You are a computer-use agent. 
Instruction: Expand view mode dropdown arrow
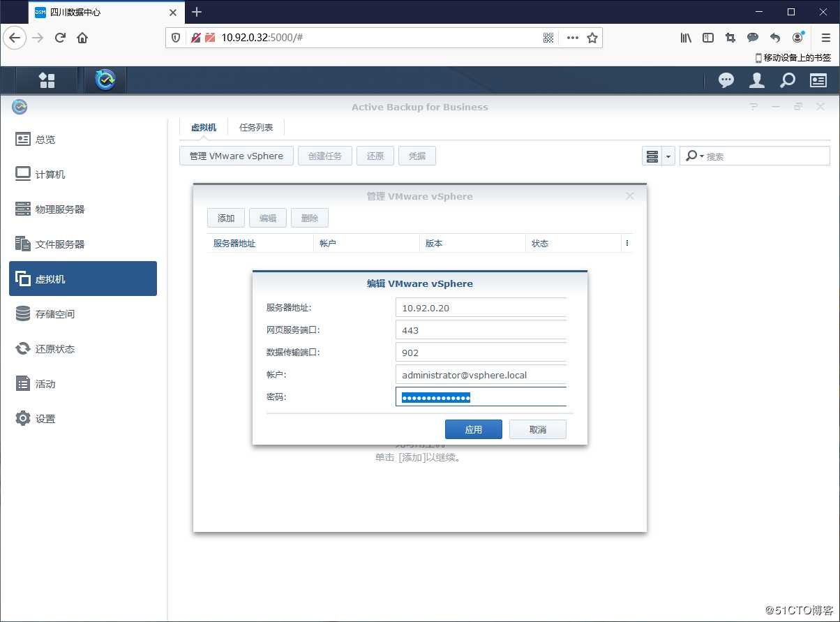click(x=668, y=156)
